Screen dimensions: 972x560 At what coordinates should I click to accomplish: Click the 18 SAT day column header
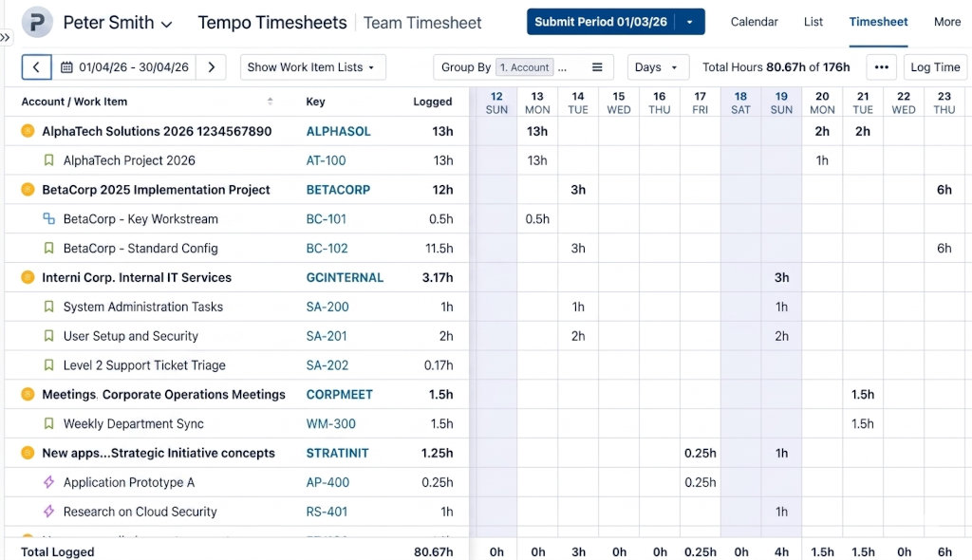pos(740,103)
